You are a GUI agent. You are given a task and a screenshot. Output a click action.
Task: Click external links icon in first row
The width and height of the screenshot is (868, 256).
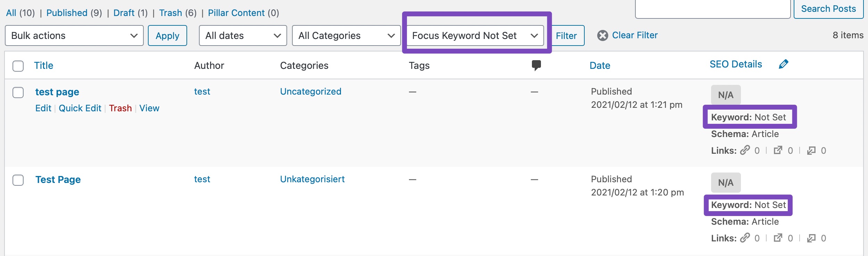point(778,150)
